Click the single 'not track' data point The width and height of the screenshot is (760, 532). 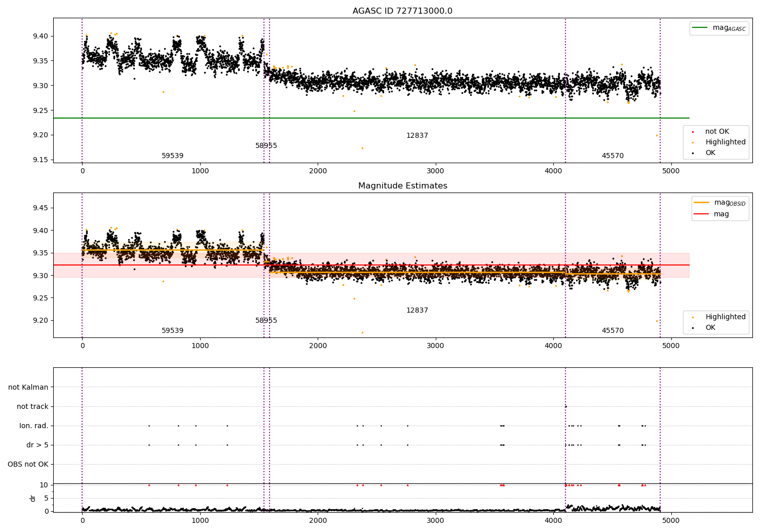coord(565,407)
